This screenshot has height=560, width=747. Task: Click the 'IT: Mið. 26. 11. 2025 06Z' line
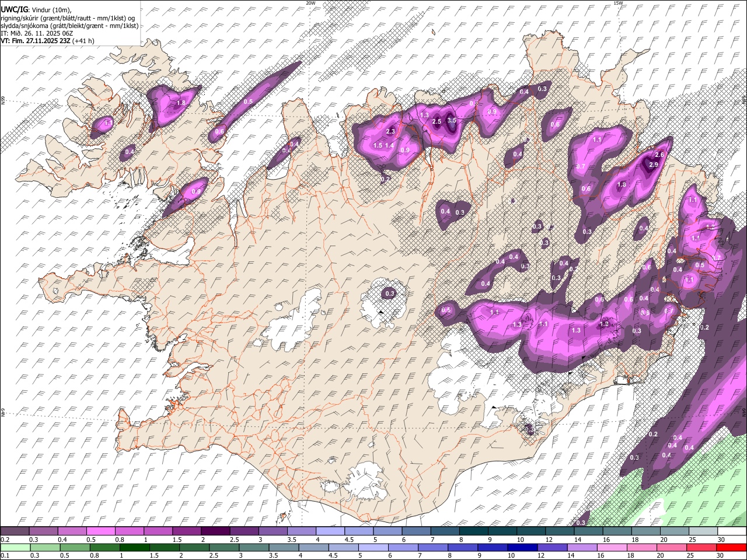(37, 33)
